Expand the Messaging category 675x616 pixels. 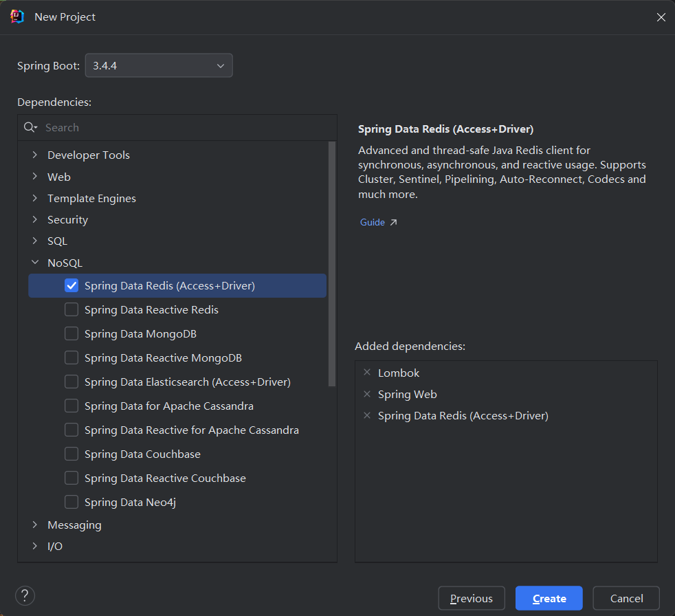[x=35, y=525]
